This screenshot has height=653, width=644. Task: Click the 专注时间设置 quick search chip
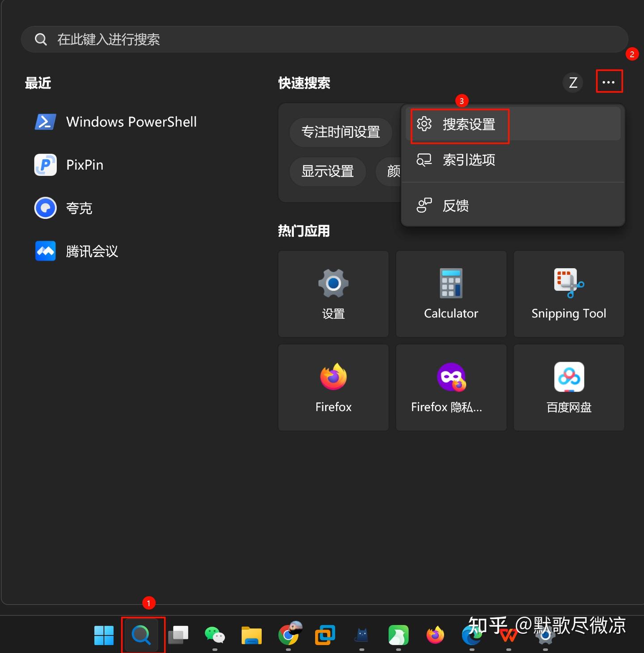[340, 132]
